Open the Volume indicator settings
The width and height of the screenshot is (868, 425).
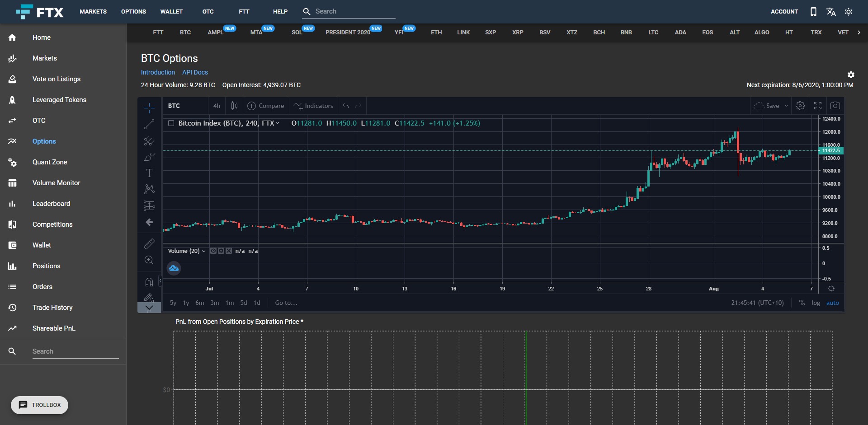click(221, 251)
